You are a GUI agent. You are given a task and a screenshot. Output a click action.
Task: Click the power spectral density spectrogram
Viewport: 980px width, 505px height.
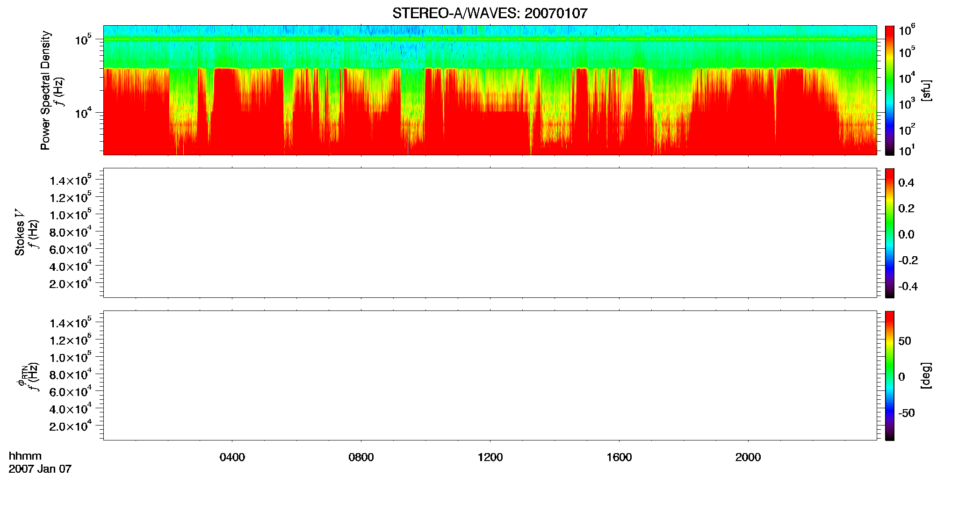click(490, 90)
